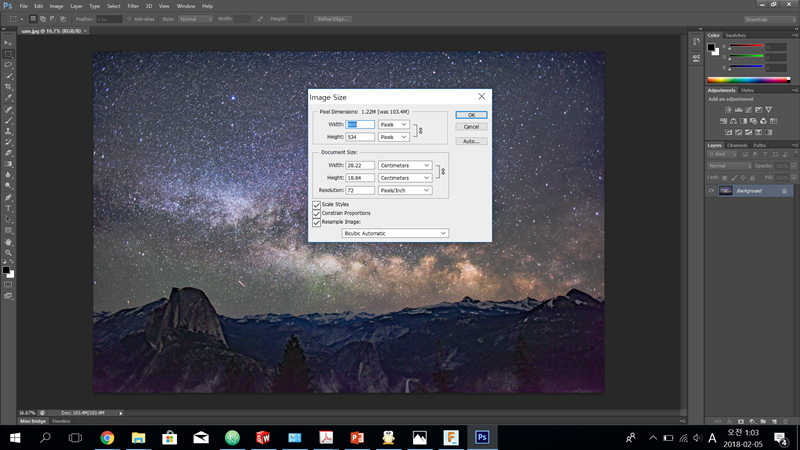Select the Hand tool

pos(8,242)
